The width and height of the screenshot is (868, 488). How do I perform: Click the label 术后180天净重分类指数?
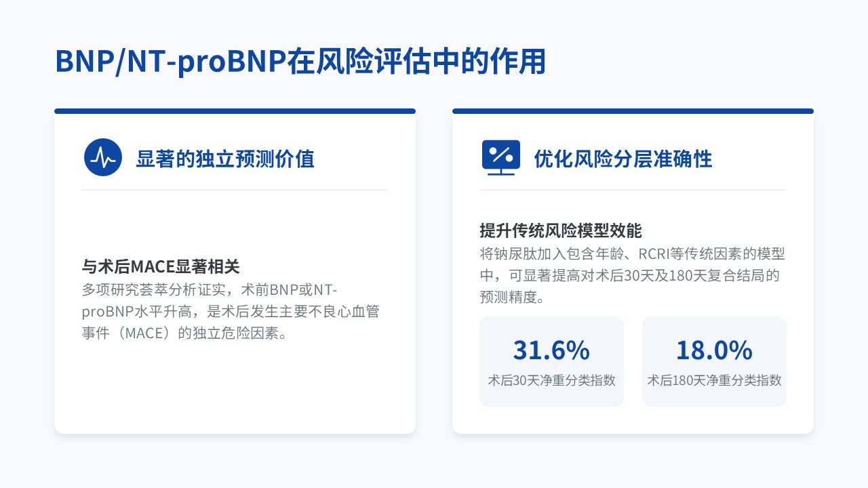tap(714, 380)
